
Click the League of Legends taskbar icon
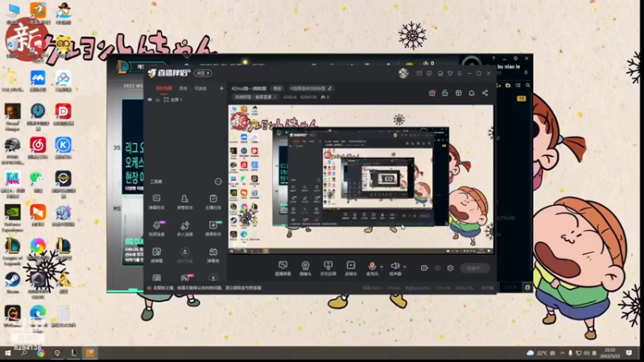click(x=73, y=353)
